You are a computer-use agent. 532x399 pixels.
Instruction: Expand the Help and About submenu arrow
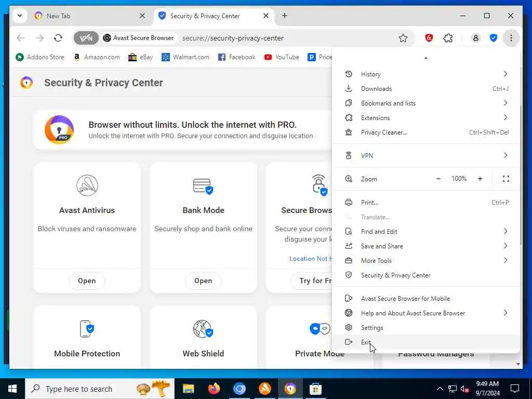coord(506,313)
